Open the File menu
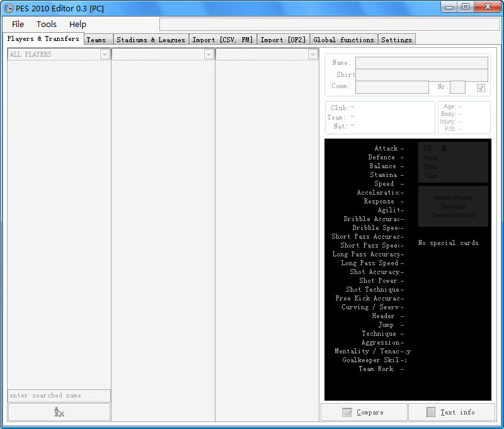 (18, 24)
